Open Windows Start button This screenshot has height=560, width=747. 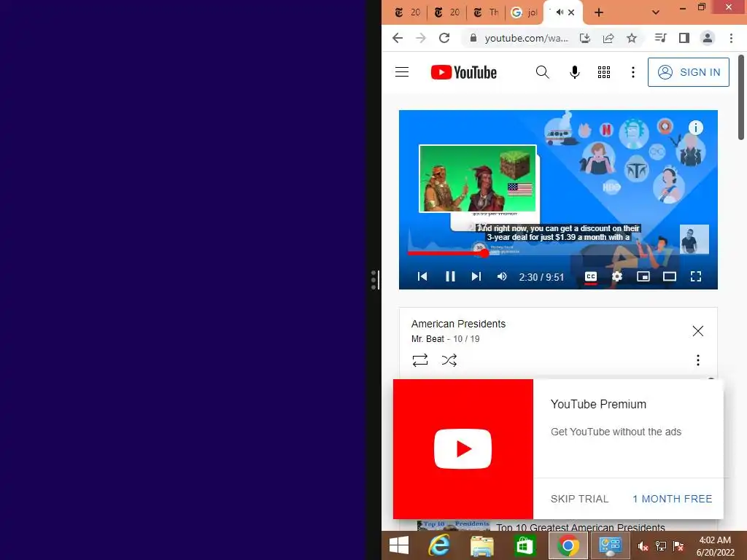click(x=399, y=545)
